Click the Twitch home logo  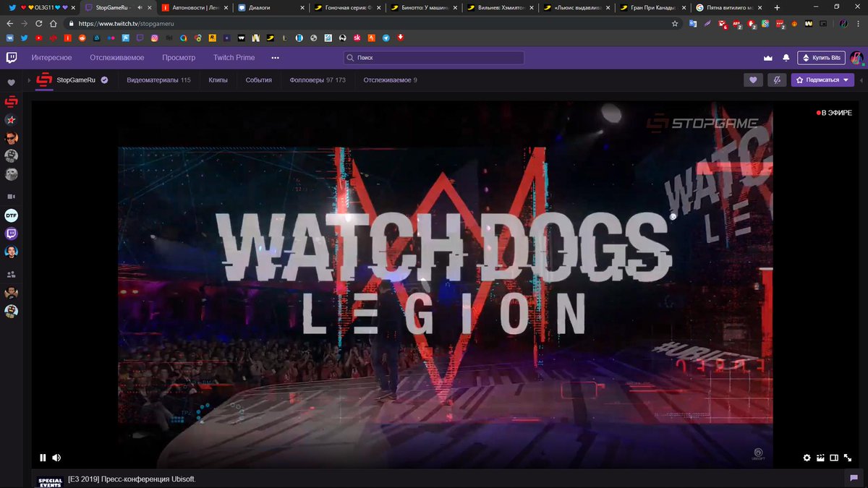tap(12, 57)
